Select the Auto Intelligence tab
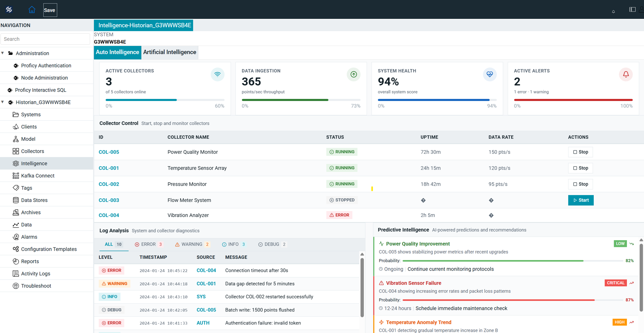The height and width of the screenshot is (333, 644). point(117,52)
